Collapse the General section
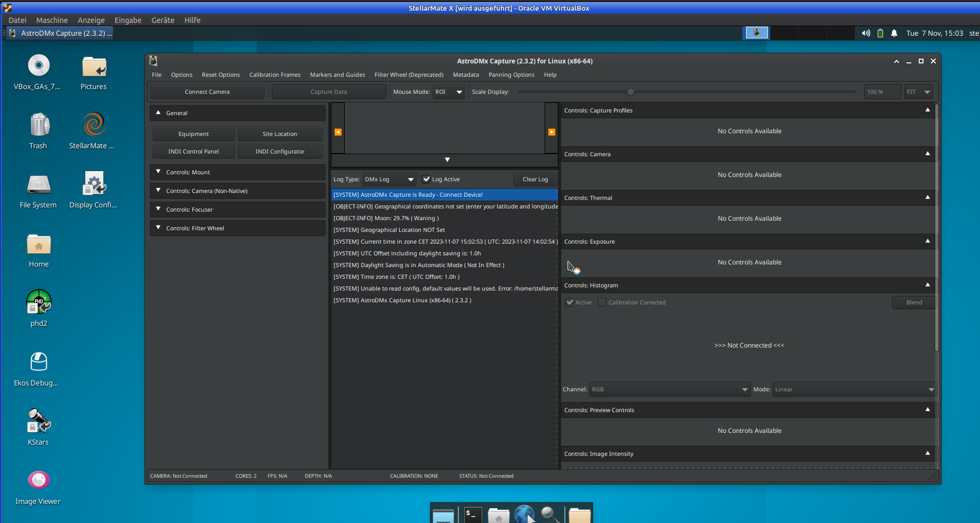Viewport: 980px width, 523px height. (x=238, y=113)
